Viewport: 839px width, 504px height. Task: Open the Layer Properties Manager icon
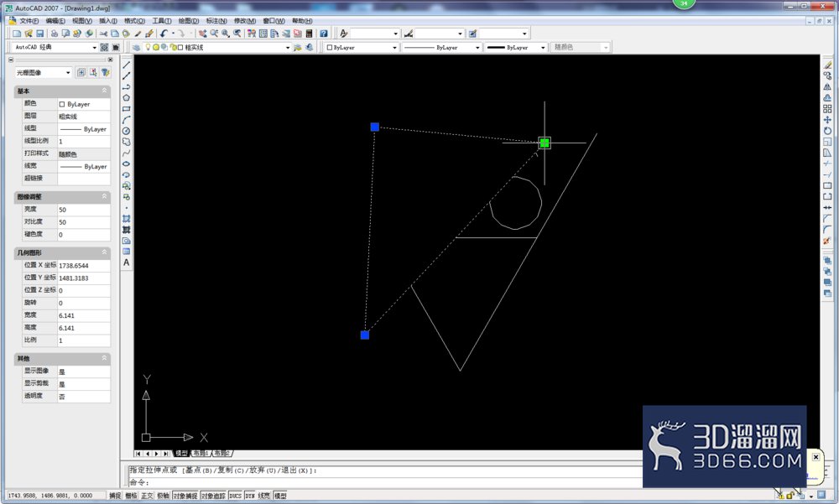137,48
